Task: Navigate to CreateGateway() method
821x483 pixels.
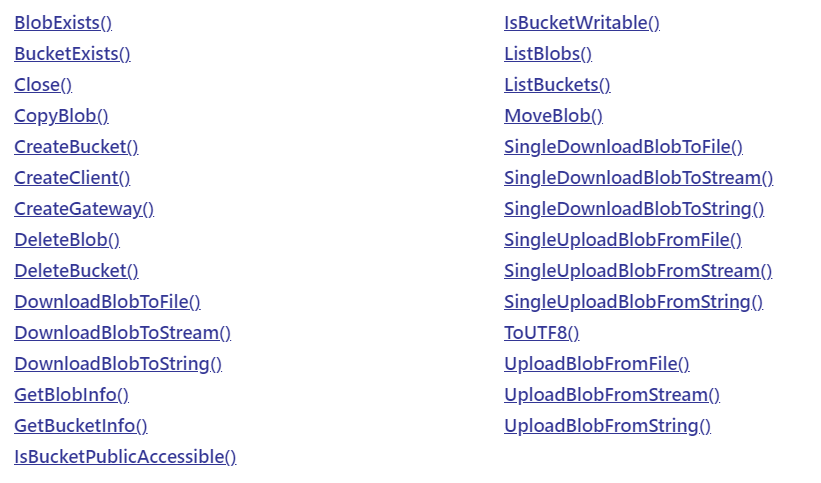Action: pos(84,209)
